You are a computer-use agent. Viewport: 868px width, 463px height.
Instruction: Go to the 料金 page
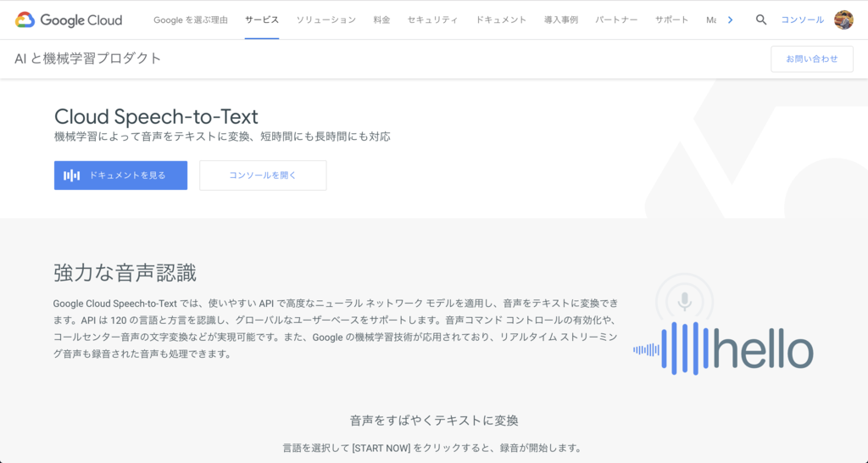click(381, 20)
